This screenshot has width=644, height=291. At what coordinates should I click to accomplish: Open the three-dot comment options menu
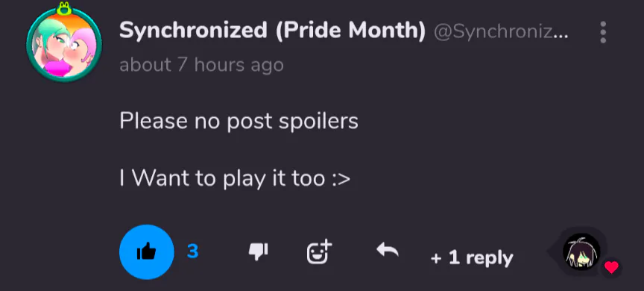point(603,32)
